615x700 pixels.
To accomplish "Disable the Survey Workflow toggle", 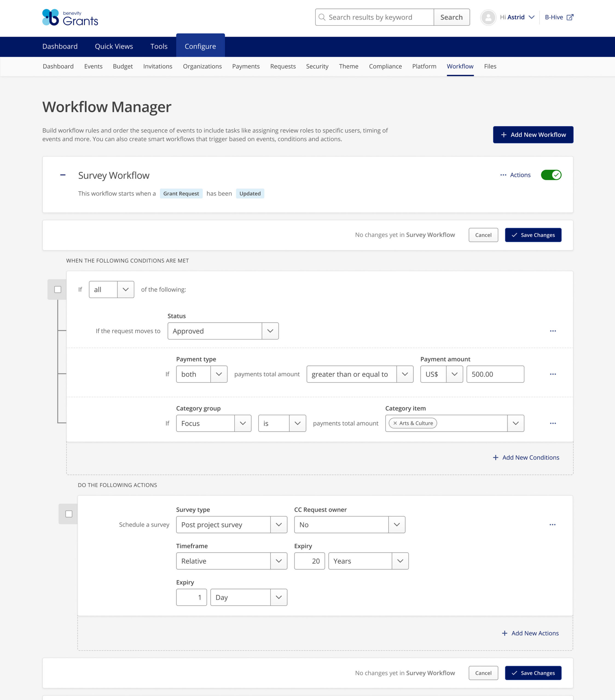I will pos(551,175).
